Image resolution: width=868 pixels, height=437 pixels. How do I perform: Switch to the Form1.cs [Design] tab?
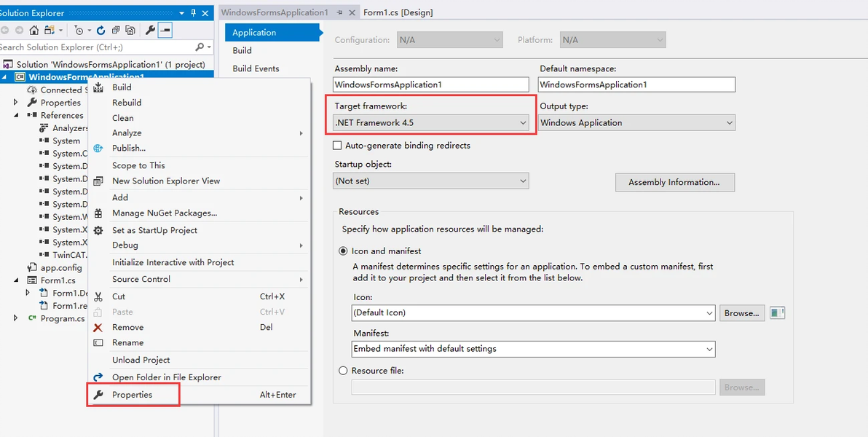(398, 12)
